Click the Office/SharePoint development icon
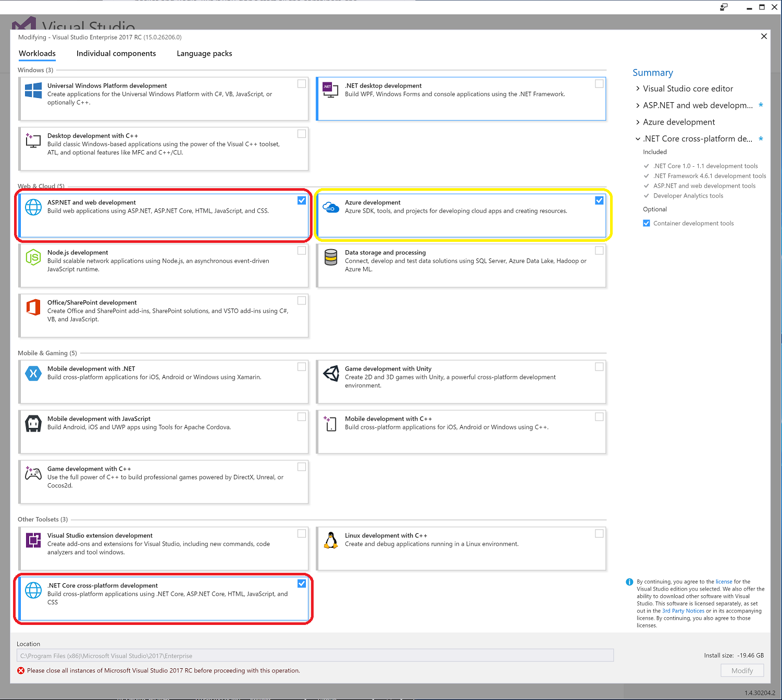 pyautogui.click(x=33, y=307)
